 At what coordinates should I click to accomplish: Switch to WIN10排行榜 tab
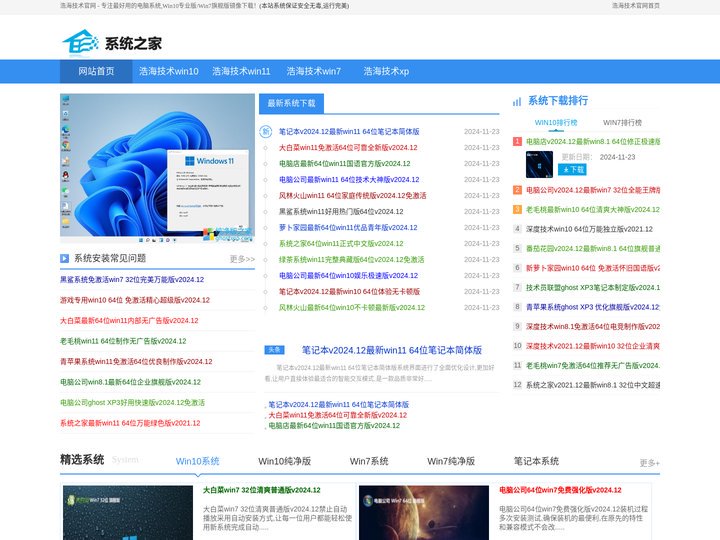click(x=556, y=123)
